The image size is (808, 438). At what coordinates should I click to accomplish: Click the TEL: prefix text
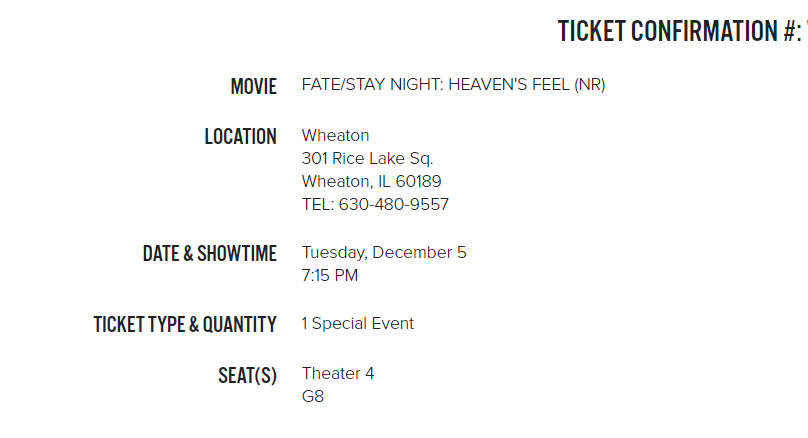[318, 205]
